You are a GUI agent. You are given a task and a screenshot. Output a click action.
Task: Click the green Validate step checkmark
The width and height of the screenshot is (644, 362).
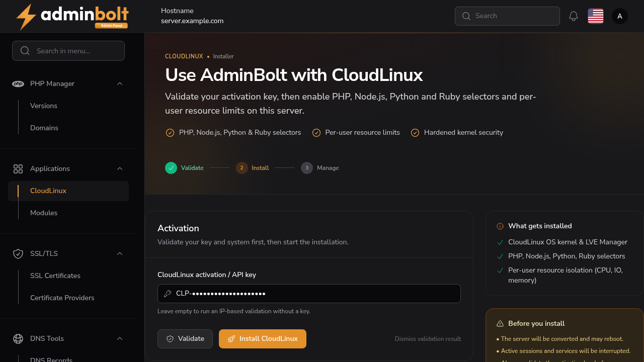[x=171, y=168]
